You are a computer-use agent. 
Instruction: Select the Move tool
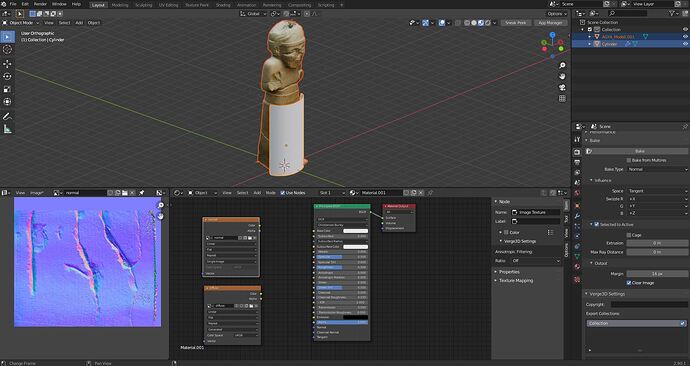[7, 64]
